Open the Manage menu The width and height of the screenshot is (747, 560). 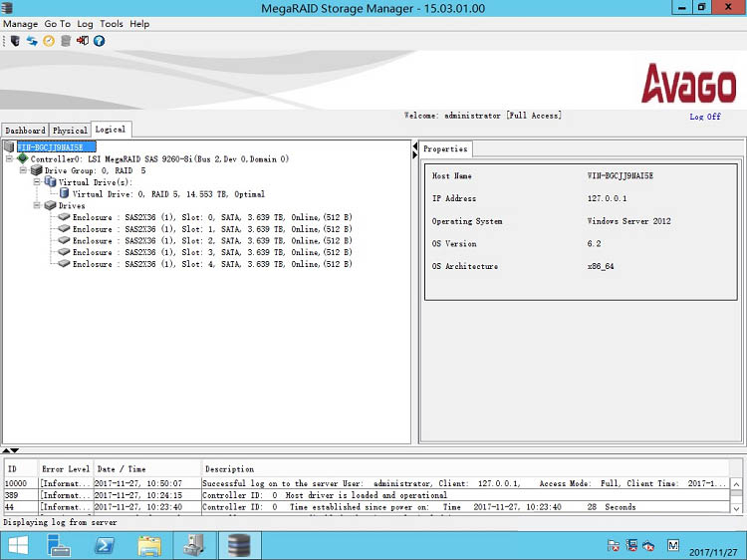click(x=21, y=24)
